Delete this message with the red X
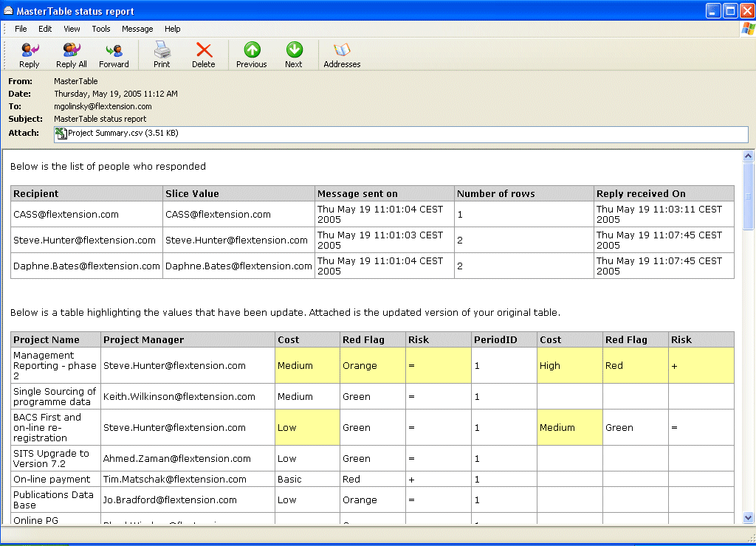756x546 pixels. coord(204,55)
